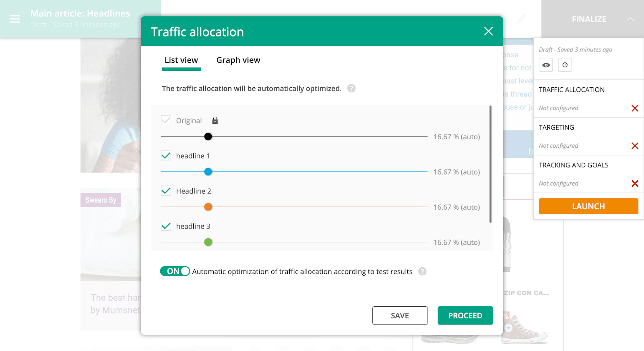Uncheck the Headline 2 checkbox
This screenshot has height=351, width=644.
[x=166, y=191]
